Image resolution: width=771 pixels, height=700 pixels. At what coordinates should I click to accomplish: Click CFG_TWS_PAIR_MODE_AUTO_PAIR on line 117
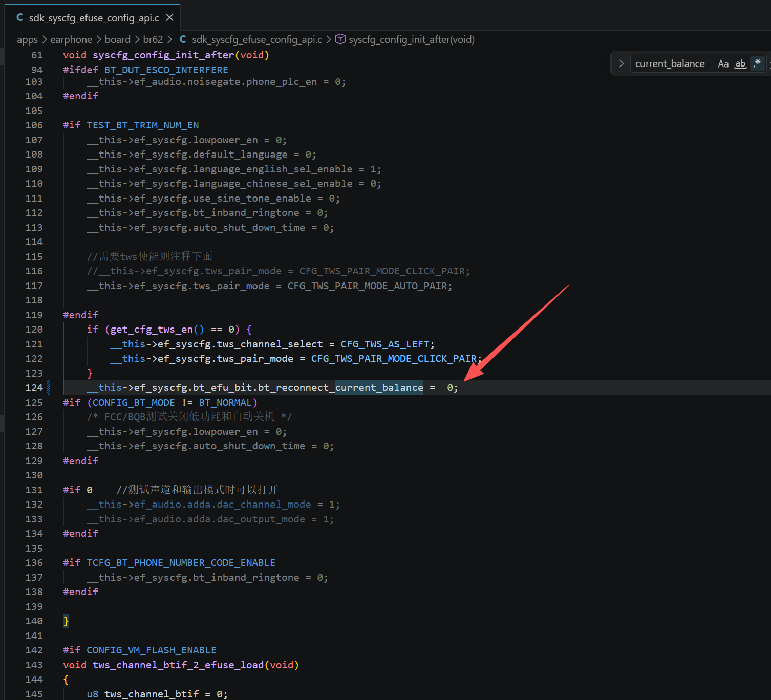pyautogui.click(x=367, y=286)
